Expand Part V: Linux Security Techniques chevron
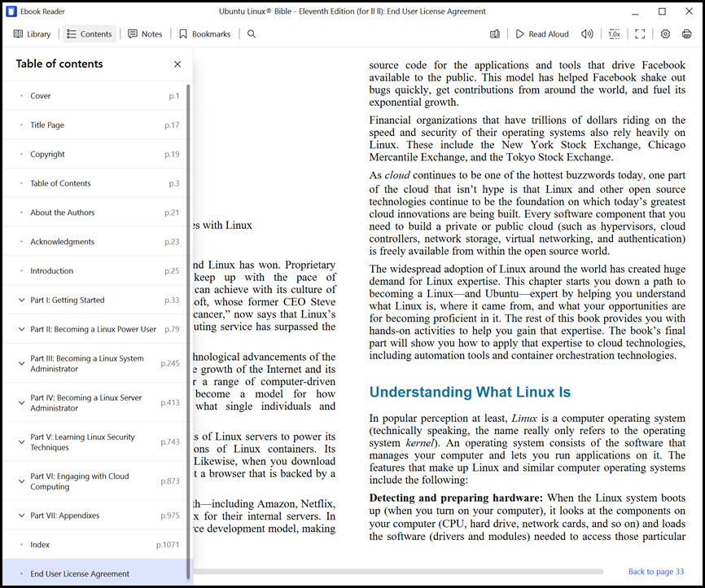705x588 pixels. click(x=21, y=441)
